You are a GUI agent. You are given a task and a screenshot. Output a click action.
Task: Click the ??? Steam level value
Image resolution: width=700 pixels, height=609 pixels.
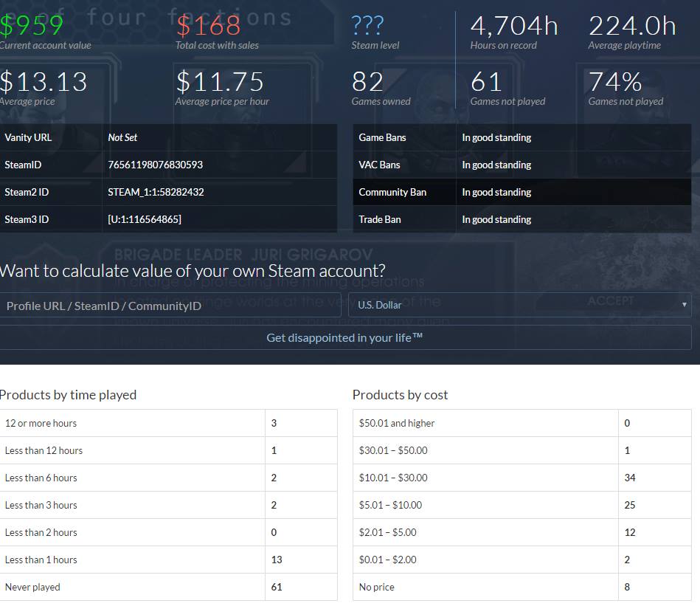[367, 26]
